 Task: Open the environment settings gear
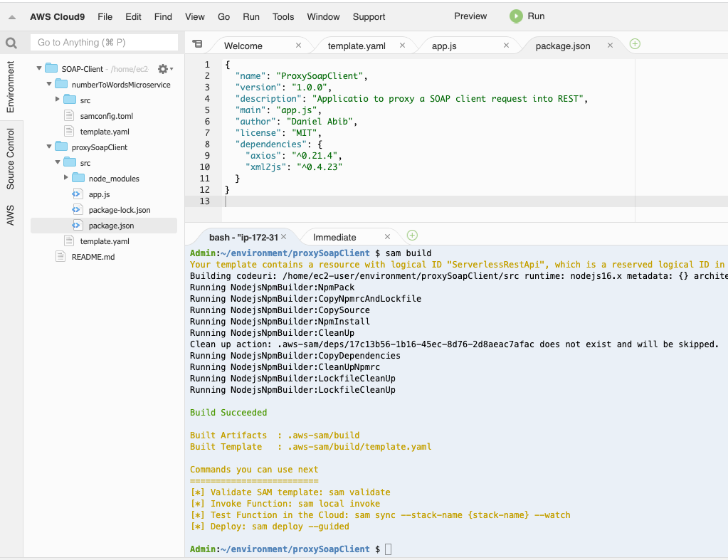click(x=164, y=69)
